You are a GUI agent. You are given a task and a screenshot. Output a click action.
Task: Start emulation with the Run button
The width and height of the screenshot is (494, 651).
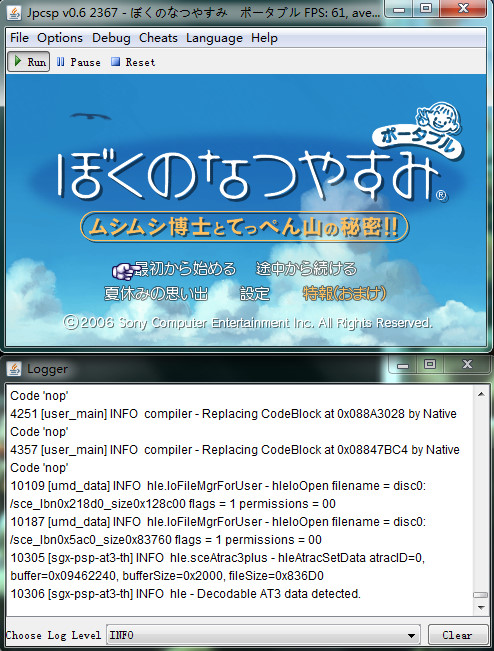(x=29, y=62)
